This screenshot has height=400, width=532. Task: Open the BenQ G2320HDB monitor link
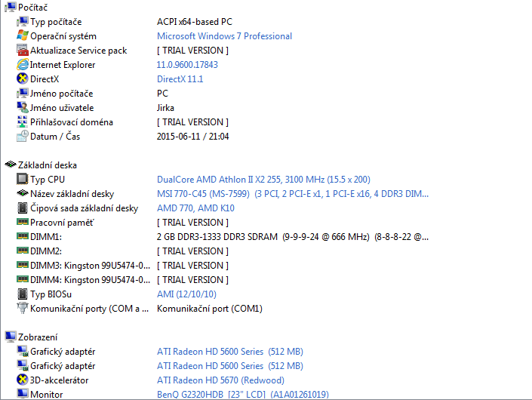tap(242, 395)
